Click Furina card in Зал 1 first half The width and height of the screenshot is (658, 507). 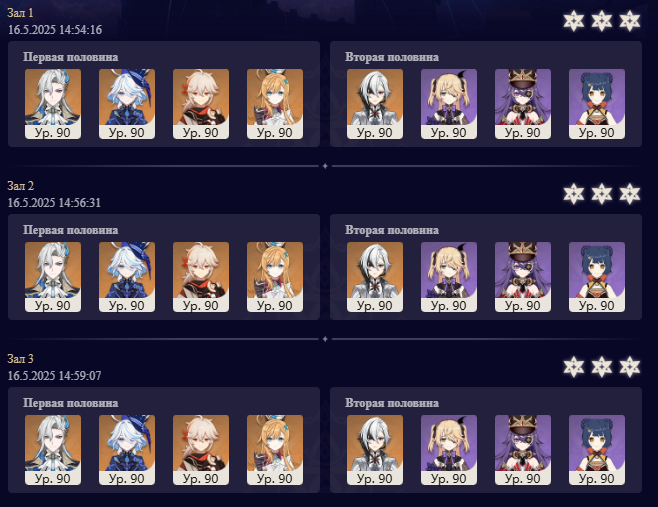click(x=127, y=104)
